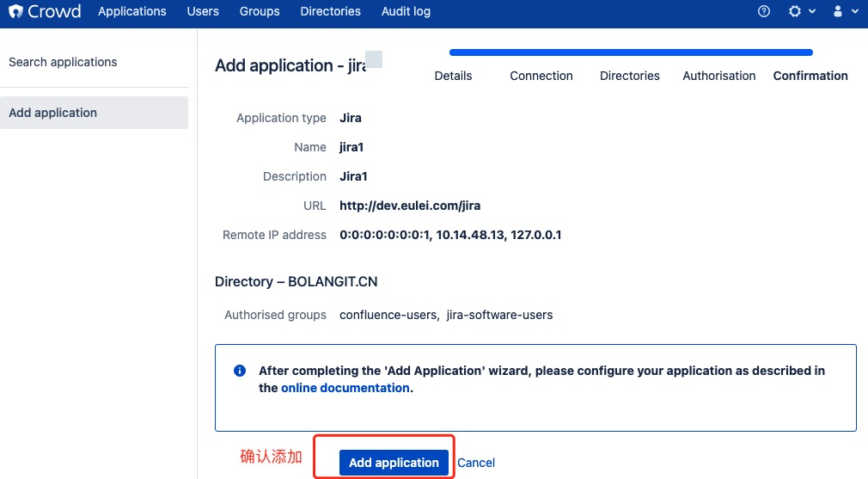This screenshot has height=479, width=868.
Task: Click the Crowd logo in header
Action: coord(45,11)
